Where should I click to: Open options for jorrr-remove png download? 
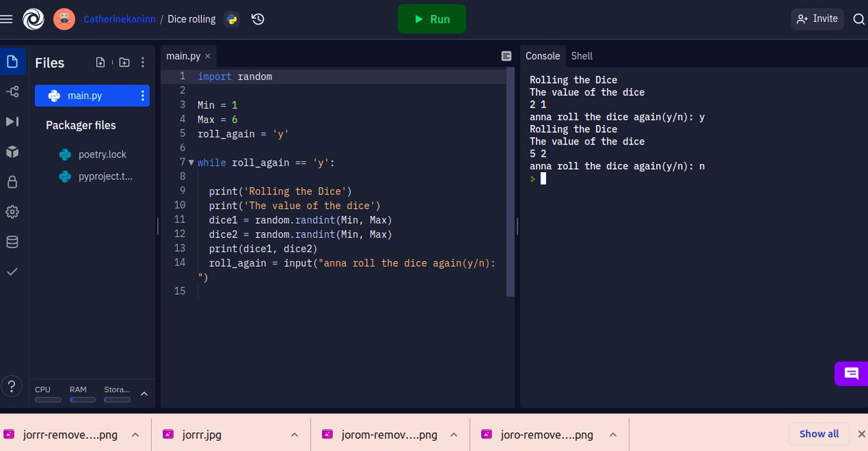pyautogui.click(x=135, y=435)
